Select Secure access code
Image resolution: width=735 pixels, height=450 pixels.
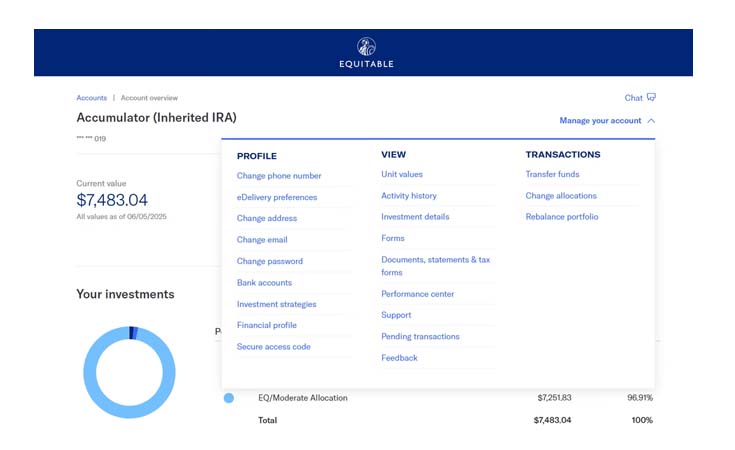[x=274, y=347]
